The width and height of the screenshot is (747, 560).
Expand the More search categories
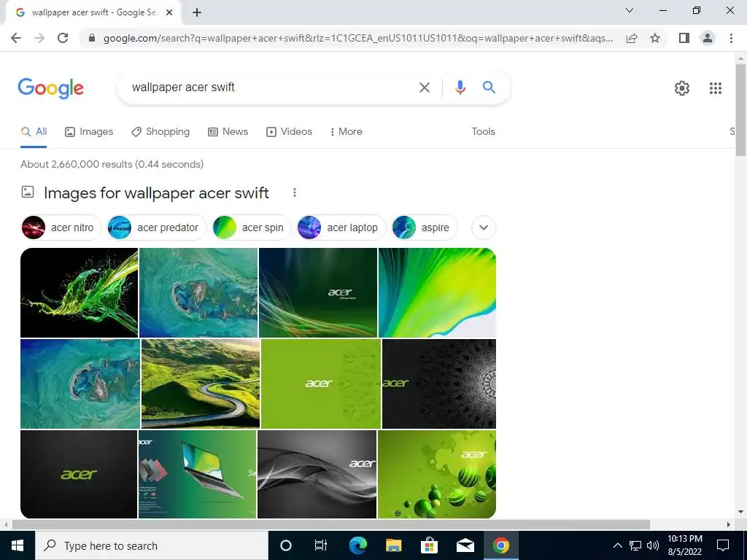(x=347, y=132)
